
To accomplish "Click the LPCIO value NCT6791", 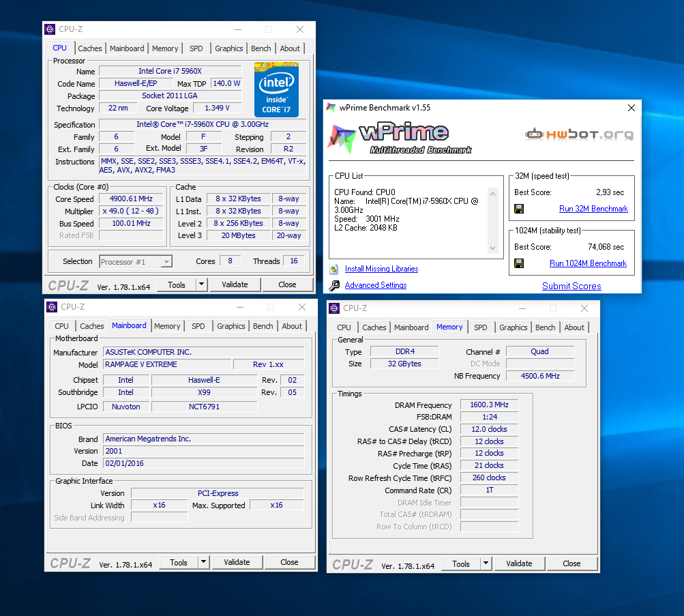I will coord(204,407).
